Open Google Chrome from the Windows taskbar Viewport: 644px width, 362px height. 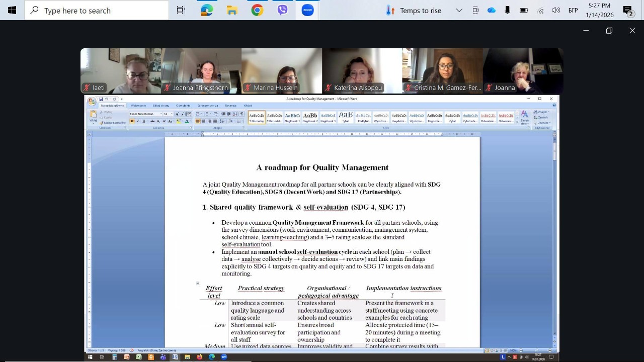257,10
